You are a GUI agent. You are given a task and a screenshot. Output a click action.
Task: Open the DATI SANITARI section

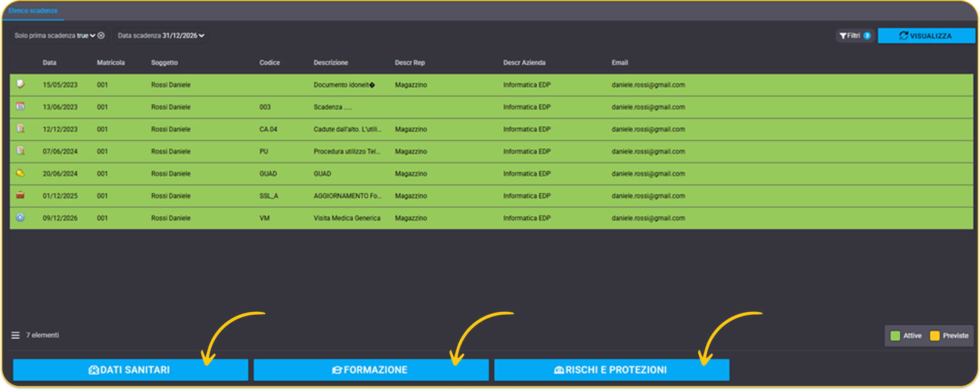(x=131, y=370)
